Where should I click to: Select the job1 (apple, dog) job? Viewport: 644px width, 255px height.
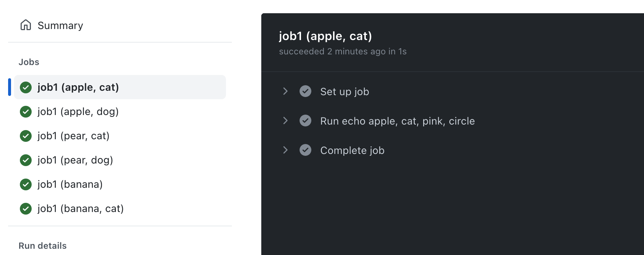pos(78,112)
